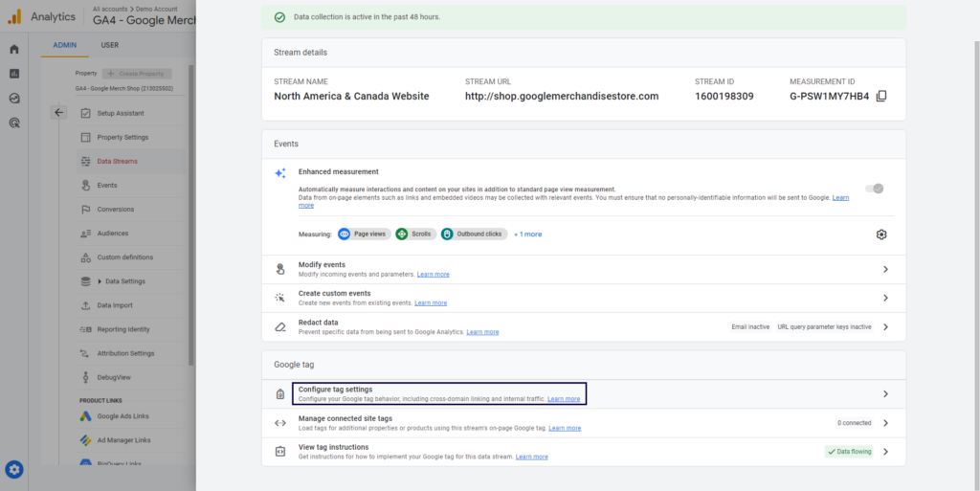Click the Property Settings icon
The height and width of the screenshot is (491, 980).
[x=85, y=137]
